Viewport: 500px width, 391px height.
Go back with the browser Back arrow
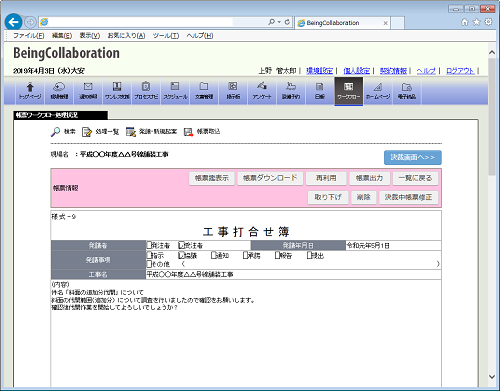[x=13, y=22]
